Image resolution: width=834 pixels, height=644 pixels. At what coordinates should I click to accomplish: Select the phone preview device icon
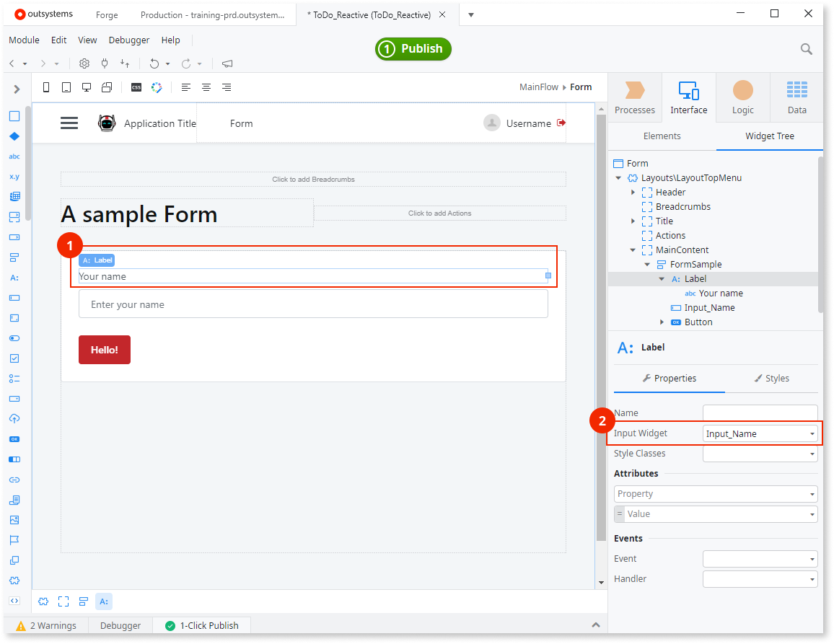[47, 87]
